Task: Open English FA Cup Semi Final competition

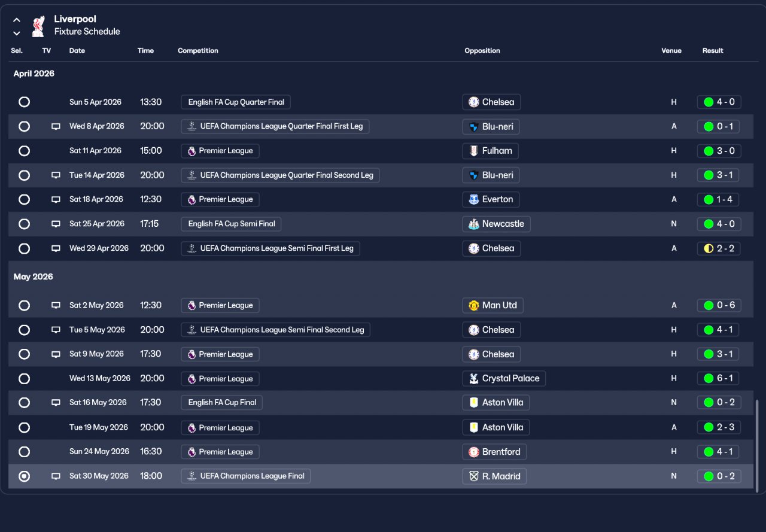Action: [x=231, y=224]
